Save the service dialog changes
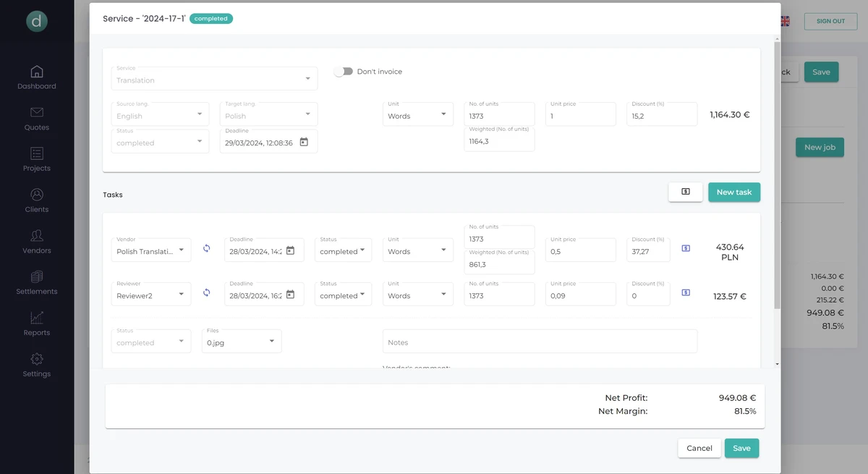 [x=741, y=448]
